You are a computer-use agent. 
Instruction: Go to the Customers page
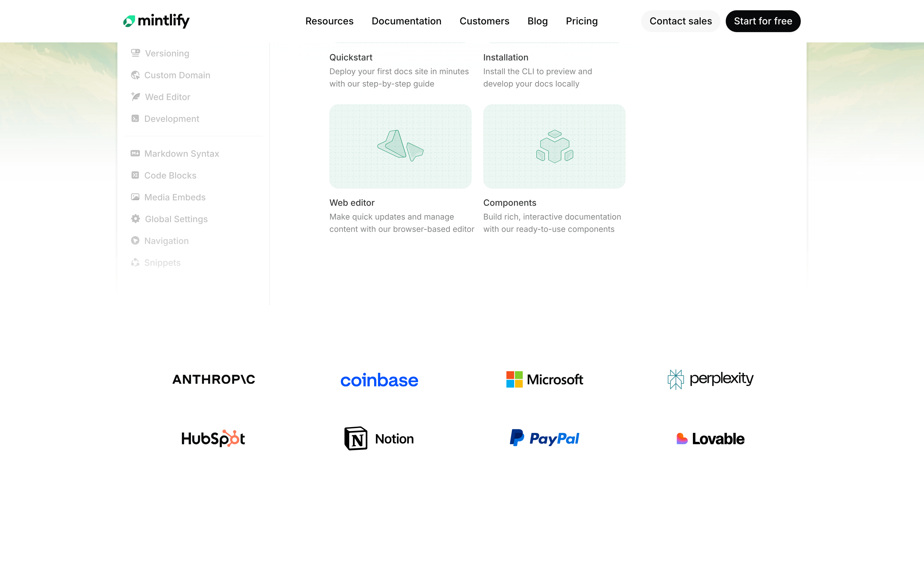(484, 21)
